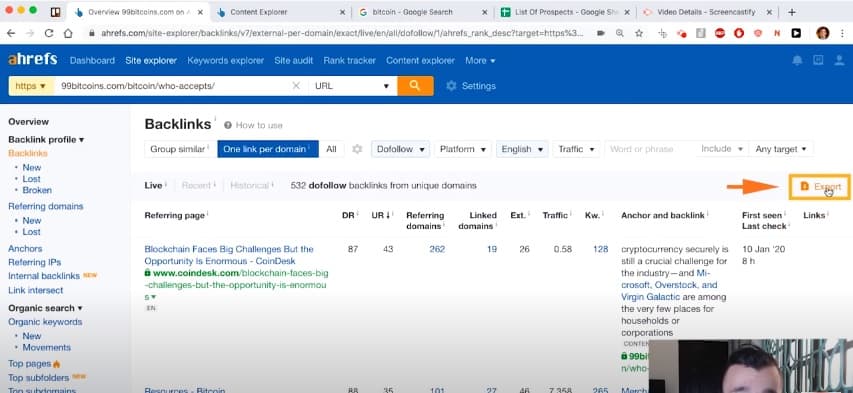Open the Traffic filter dropdown
This screenshot has height=393, width=853.
(x=576, y=149)
